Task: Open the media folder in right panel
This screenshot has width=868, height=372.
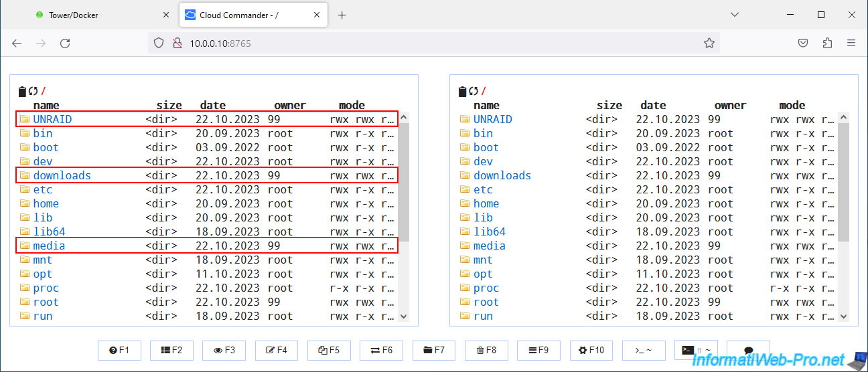Action: 489,246
